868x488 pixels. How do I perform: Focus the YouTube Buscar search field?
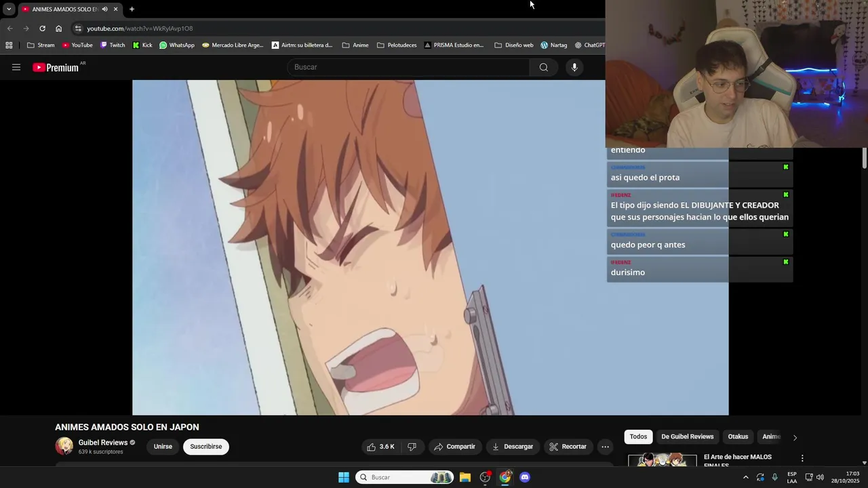(x=408, y=67)
